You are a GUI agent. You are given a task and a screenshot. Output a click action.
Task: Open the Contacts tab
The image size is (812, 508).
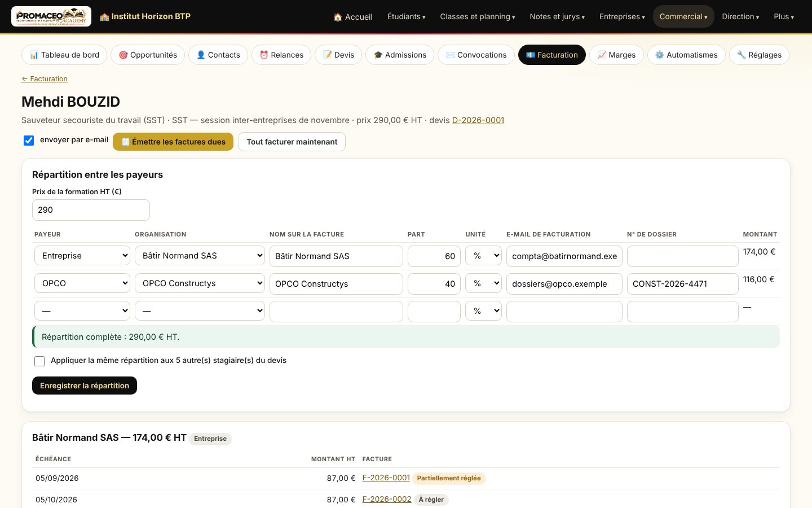point(218,55)
